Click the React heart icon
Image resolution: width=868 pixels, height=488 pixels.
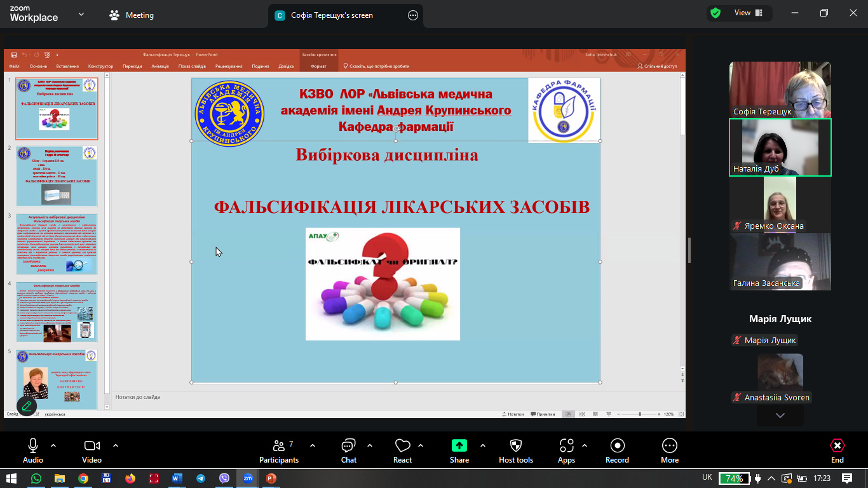coord(402,451)
